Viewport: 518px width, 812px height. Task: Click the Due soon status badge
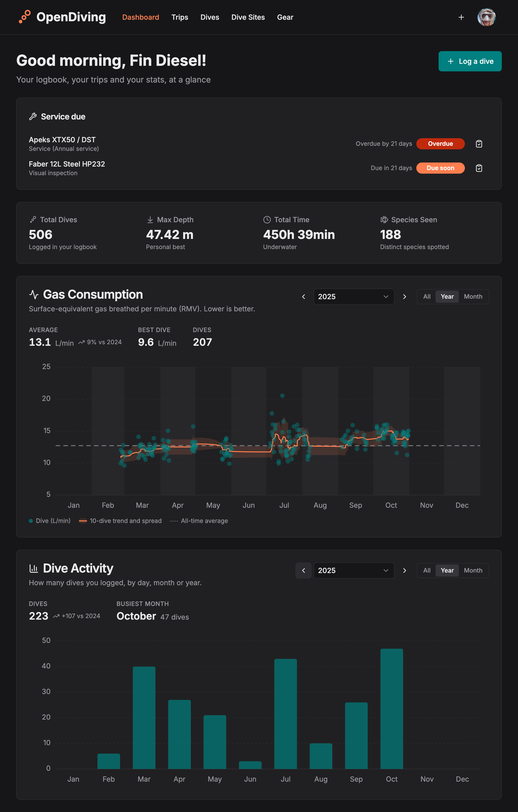click(440, 168)
